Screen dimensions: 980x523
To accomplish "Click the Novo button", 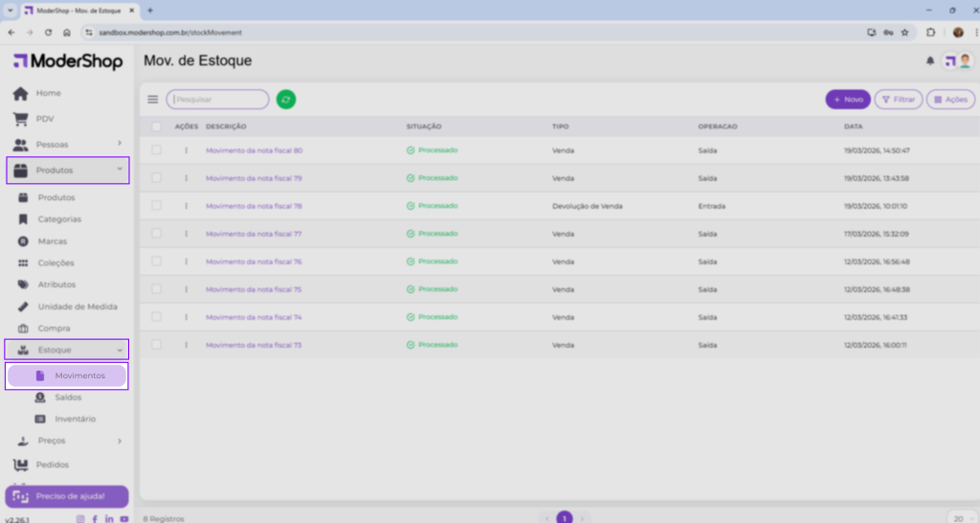I will coord(849,100).
